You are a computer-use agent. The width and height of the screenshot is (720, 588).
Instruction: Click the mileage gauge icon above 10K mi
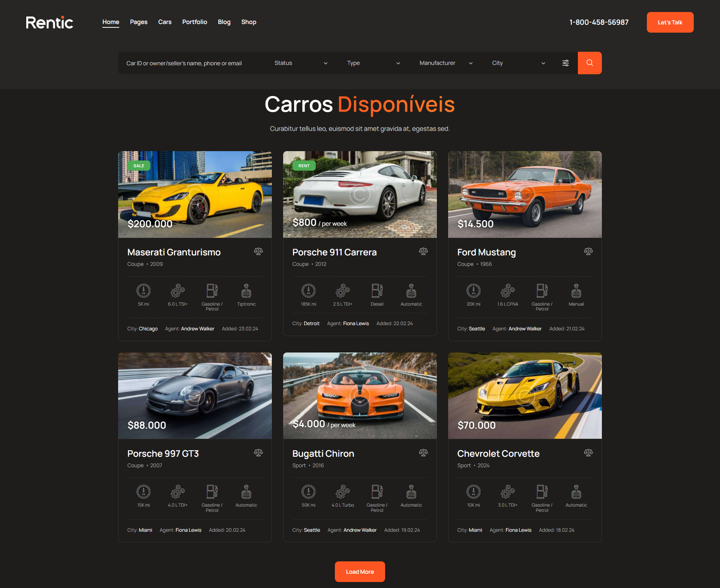click(474, 492)
